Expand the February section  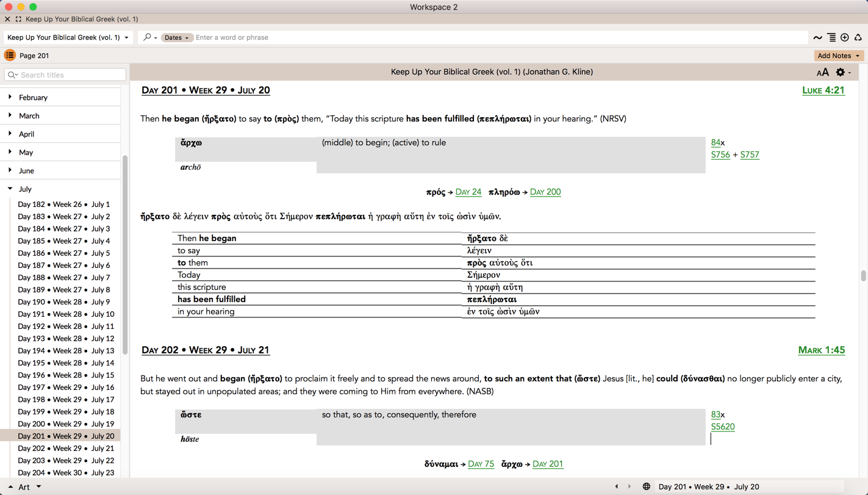[x=10, y=97]
